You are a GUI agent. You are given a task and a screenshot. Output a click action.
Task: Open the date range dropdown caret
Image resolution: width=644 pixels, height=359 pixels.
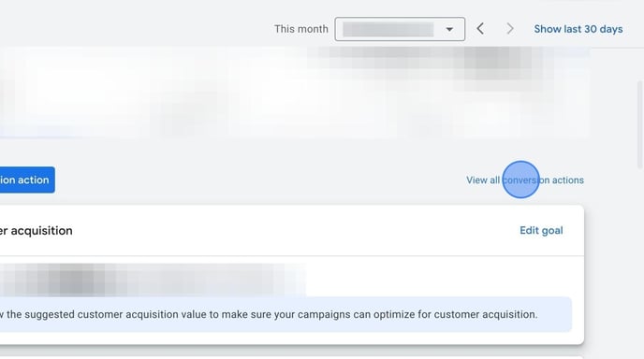coord(449,29)
